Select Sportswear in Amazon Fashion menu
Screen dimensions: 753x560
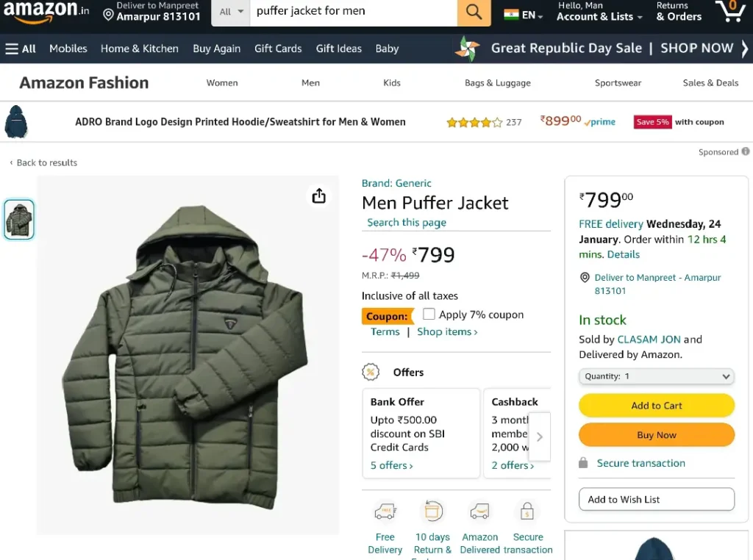(x=618, y=83)
